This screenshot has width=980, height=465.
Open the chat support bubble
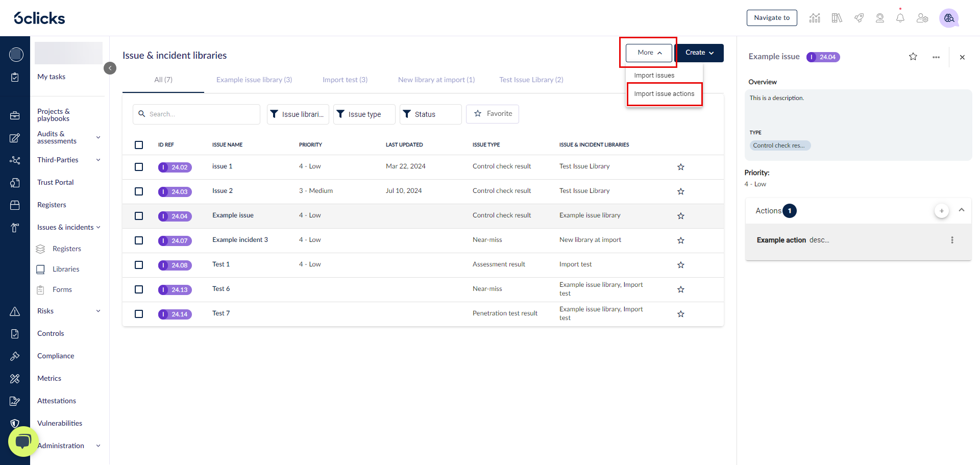[23, 442]
